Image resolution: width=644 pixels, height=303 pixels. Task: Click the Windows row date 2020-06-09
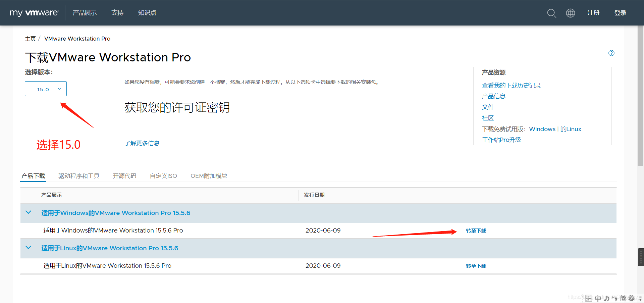click(323, 231)
